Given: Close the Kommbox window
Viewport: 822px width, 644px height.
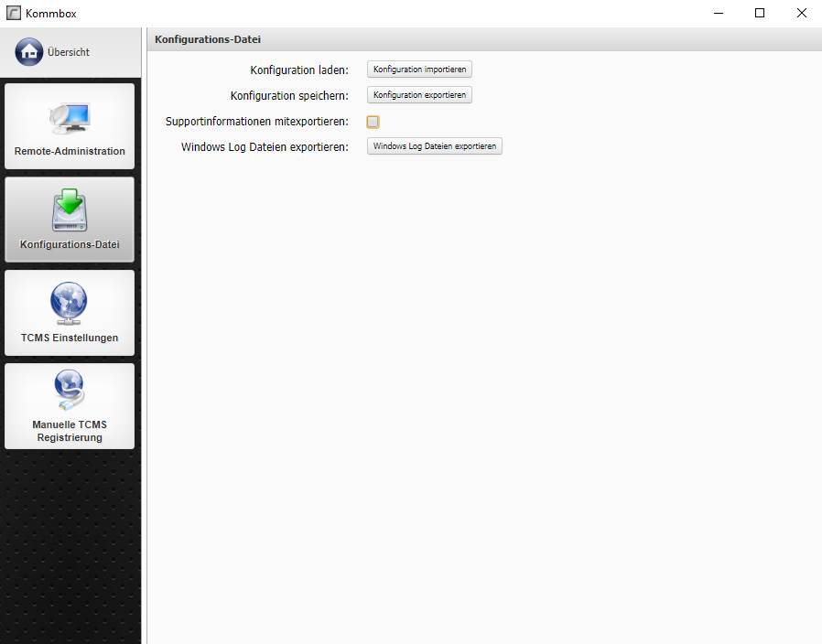Looking at the screenshot, I should (801, 13).
